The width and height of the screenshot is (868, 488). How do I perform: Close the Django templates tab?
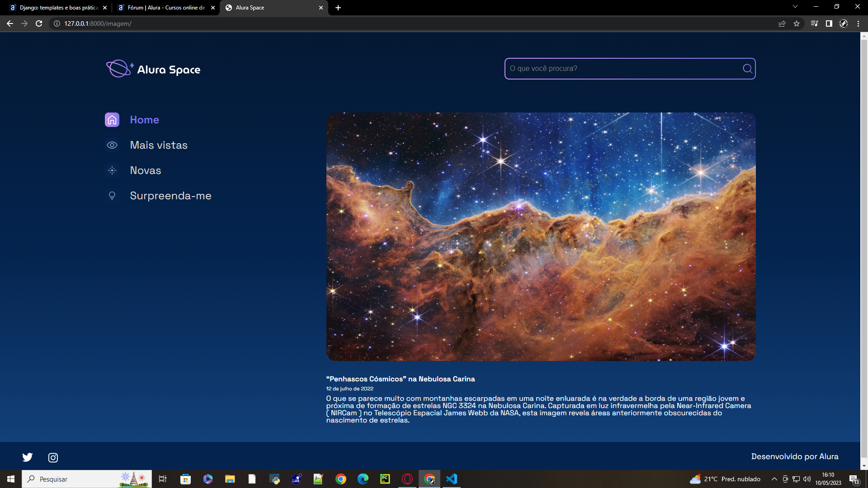point(105,8)
